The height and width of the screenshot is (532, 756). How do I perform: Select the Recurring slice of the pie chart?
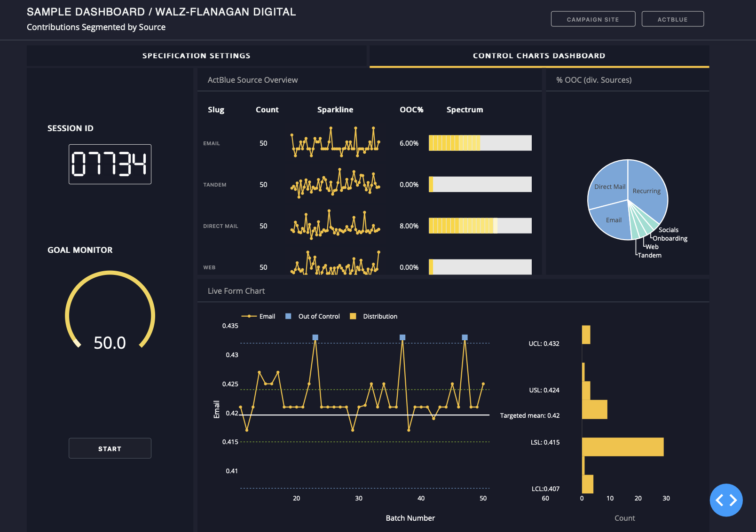(646, 191)
